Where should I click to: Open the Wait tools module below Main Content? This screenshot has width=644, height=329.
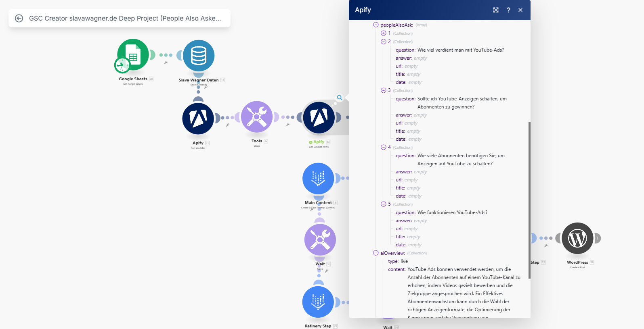click(x=320, y=240)
